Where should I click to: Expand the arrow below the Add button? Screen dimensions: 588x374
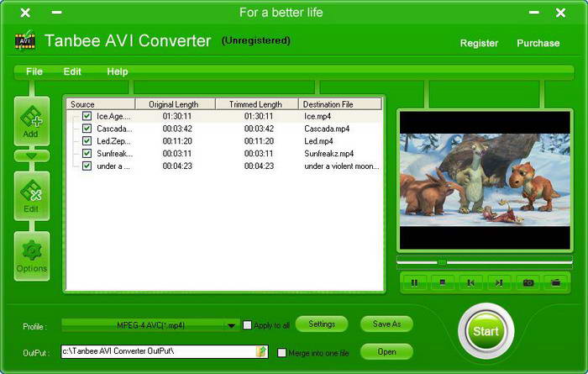[x=32, y=155]
